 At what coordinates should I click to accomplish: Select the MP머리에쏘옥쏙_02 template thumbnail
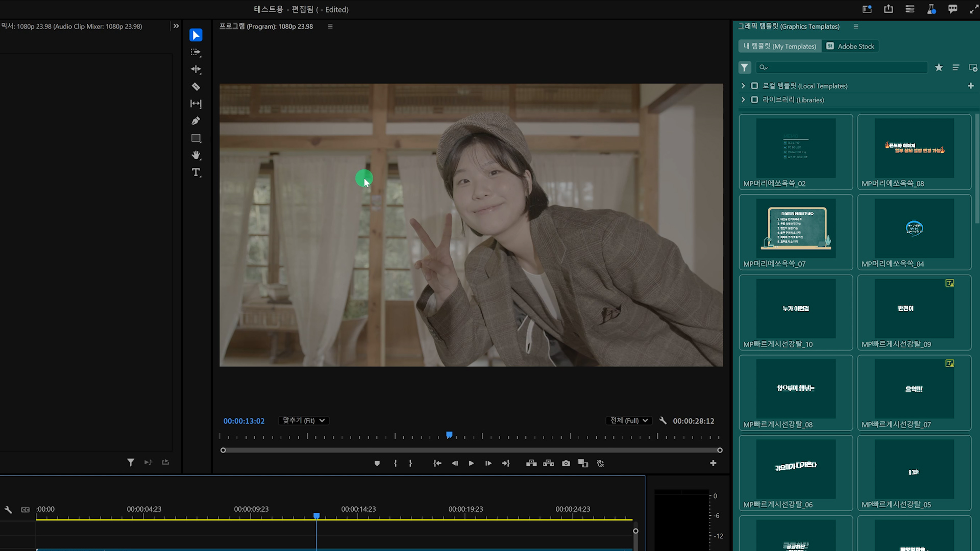796,148
